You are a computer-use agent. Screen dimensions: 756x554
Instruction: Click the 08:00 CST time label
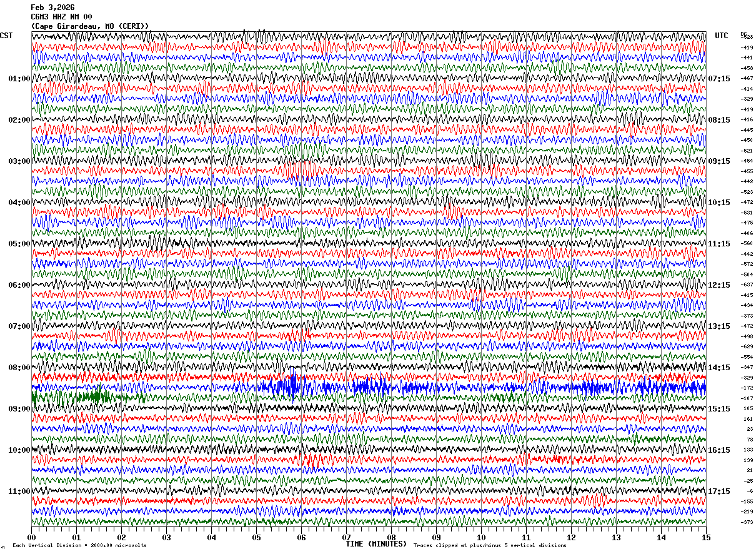point(19,368)
